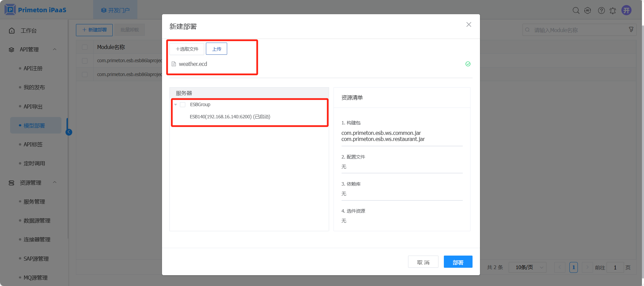
Task: Check the ESBGroup server checkbox
Action: (183, 105)
